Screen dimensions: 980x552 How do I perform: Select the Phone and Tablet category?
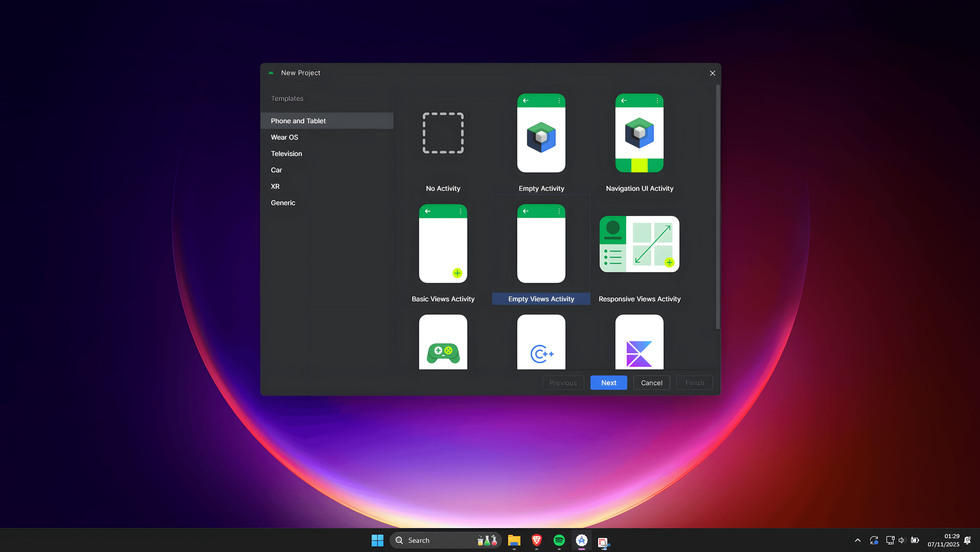[298, 121]
